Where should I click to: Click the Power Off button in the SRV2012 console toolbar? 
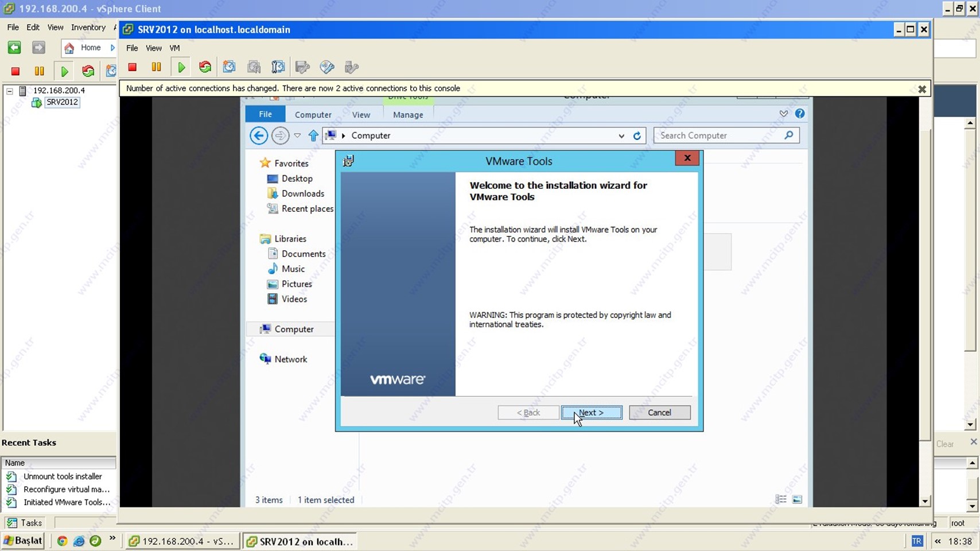[x=132, y=67]
